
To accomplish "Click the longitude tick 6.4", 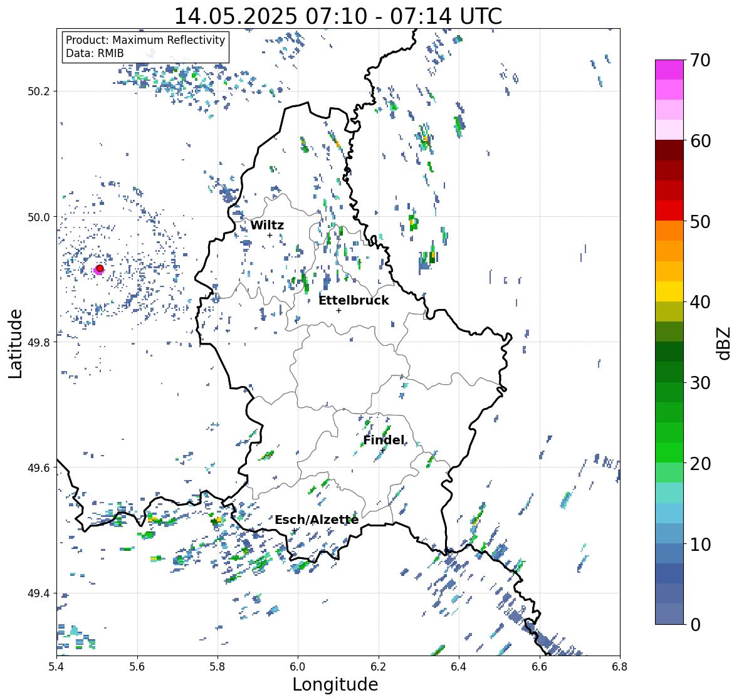I will pos(459,667).
